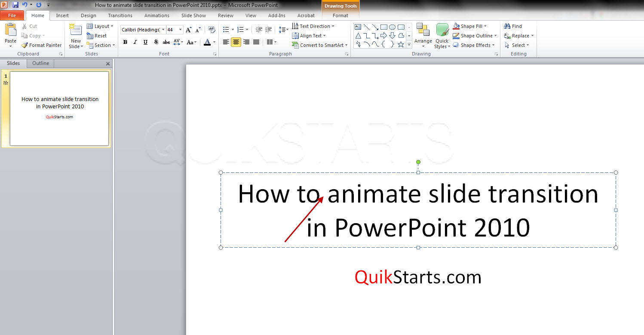Select slide 1 thumbnail
Image resolution: width=644 pixels, height=335 pixels.
tap(59, 108)
